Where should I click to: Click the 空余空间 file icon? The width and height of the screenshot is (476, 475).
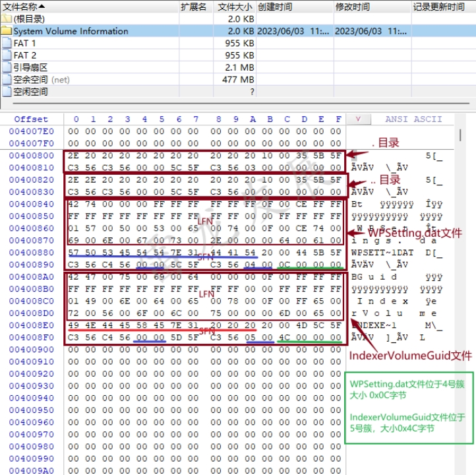tap(7, 80)
